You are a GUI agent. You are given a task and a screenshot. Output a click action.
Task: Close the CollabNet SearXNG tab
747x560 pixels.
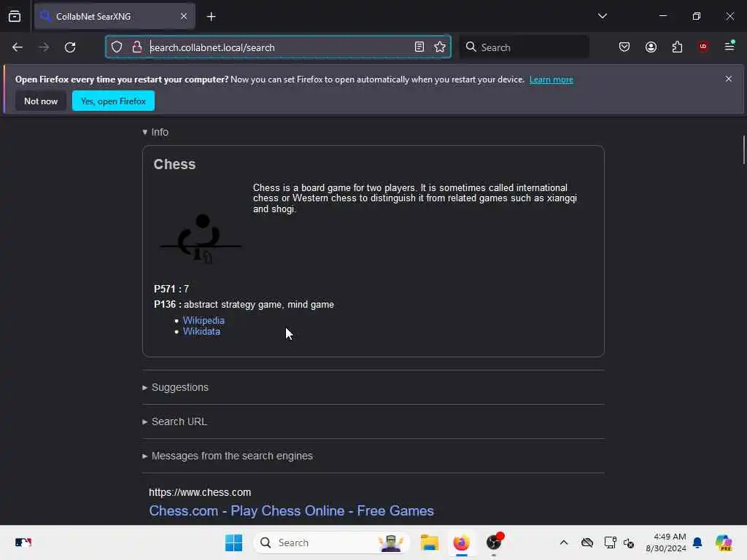[x=184, y=16]
